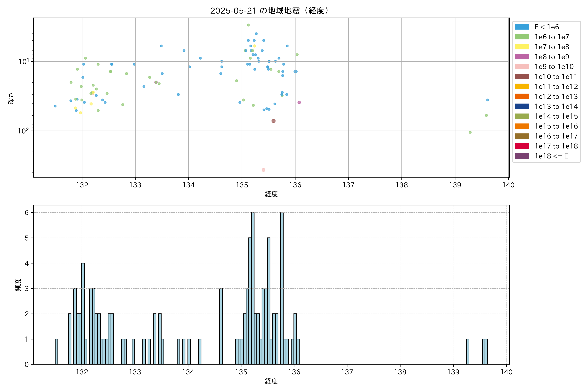The image size is (588, 392).
Task: Click the 1e12 to 1e13 legend label
Action: (556, 97)
